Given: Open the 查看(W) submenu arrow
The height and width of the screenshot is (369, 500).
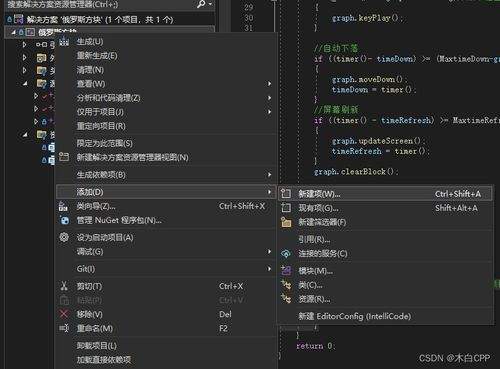Looking at the screenshot, I should click(269, 84).
